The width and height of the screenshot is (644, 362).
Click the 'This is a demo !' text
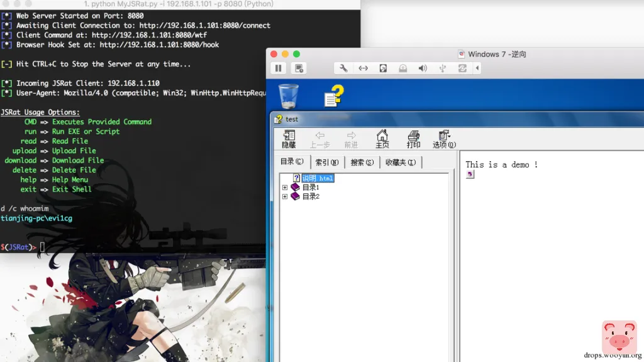501,164
